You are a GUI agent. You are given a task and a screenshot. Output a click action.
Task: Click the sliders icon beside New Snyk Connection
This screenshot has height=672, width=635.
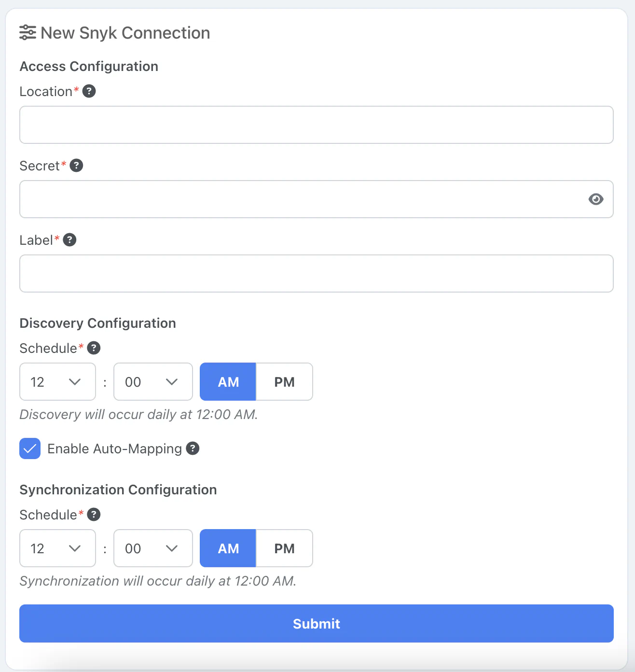point(28,33)
